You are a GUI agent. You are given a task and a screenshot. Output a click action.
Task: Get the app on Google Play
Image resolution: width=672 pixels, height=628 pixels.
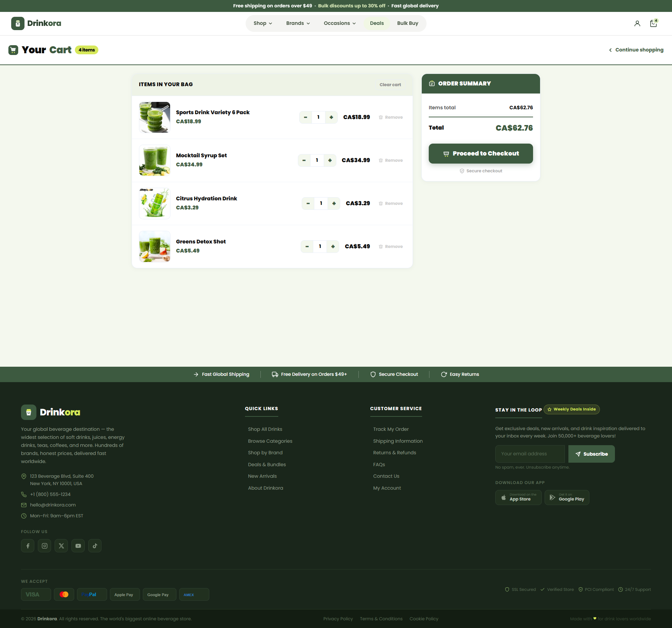[567, 497]
